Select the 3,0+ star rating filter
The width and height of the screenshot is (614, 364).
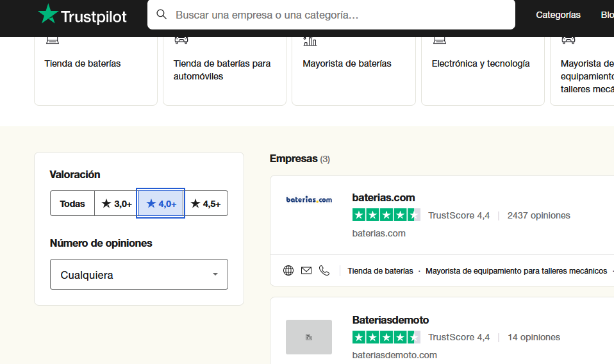[x=116, y=204]
